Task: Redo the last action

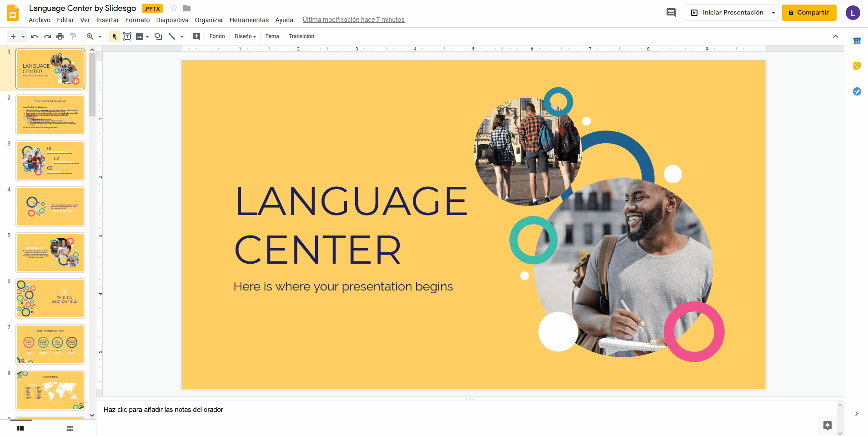Action: coord(47,36)
